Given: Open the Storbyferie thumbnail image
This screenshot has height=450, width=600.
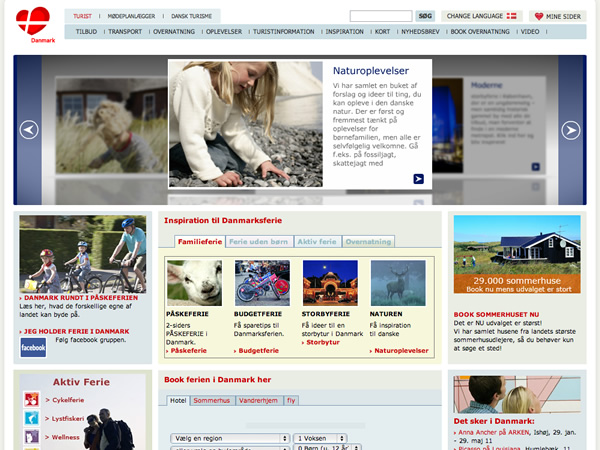Looking at the screenshot, I should tap(329, 283).
